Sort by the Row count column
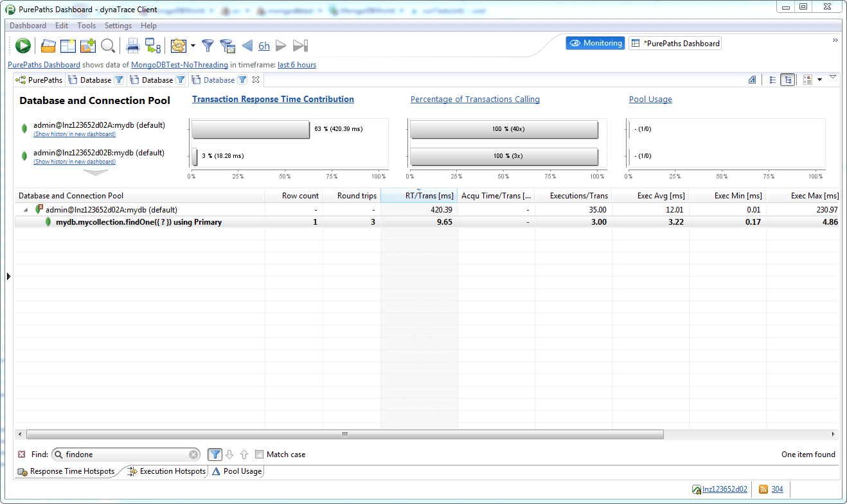Screen dimensions: 847x504 click(x=294, y=196)
